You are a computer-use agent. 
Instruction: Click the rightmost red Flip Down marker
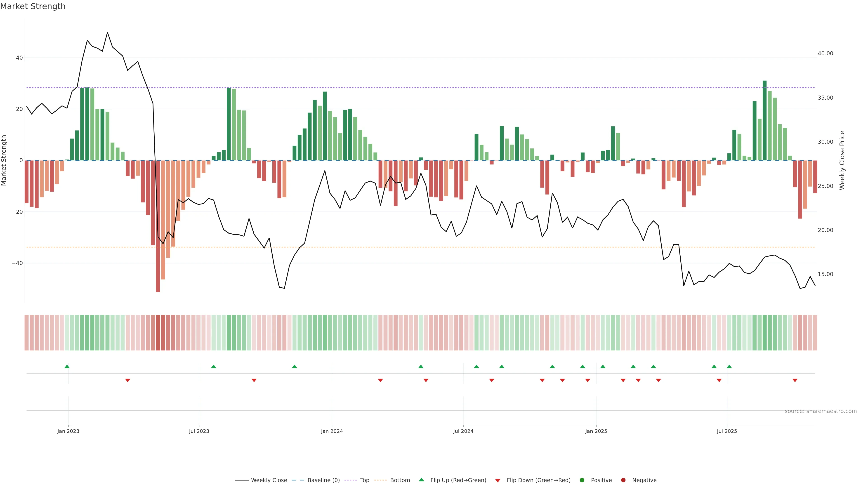click(795, 380)
